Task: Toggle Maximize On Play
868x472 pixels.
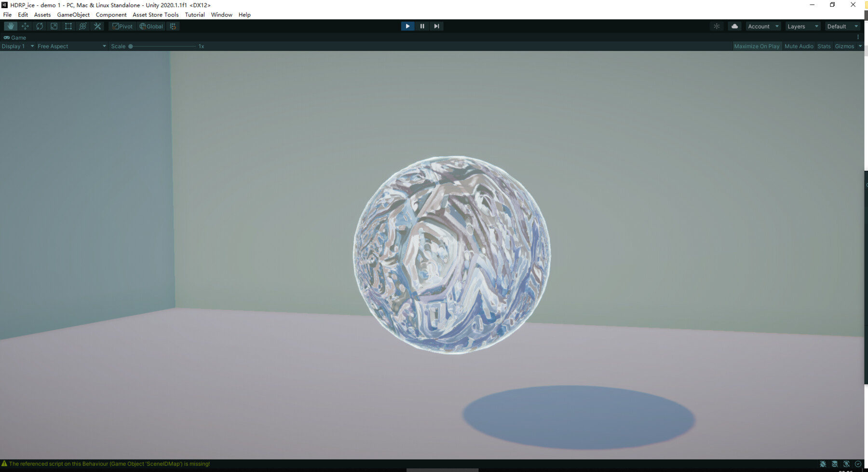Action: tap(757, 46)
